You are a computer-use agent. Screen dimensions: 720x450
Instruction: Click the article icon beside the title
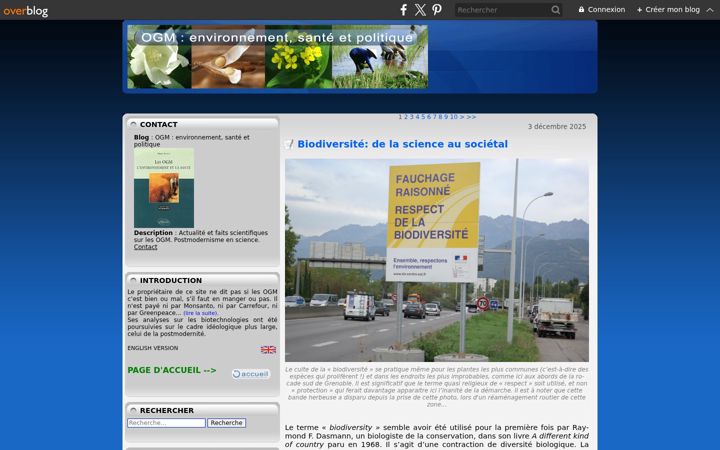pos(289,144)
